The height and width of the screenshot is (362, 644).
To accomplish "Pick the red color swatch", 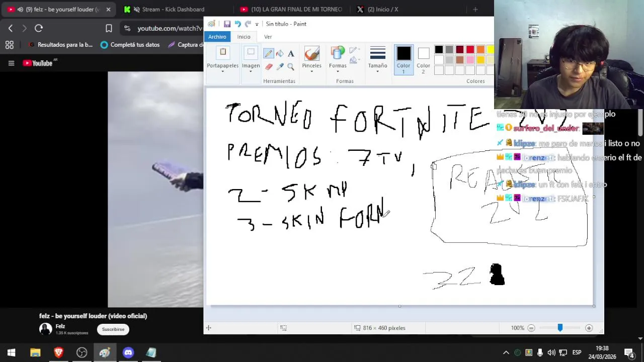I will (470, 49).
